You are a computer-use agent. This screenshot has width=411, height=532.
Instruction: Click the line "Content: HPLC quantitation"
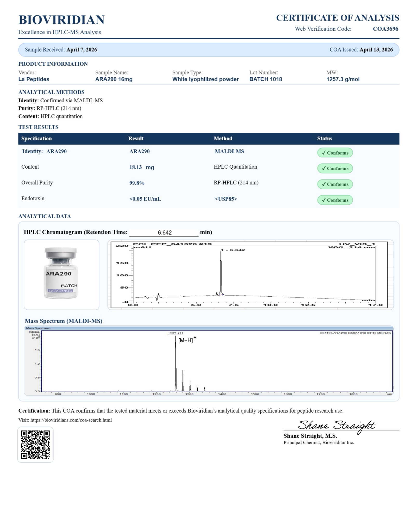click(x=51, y=116)
